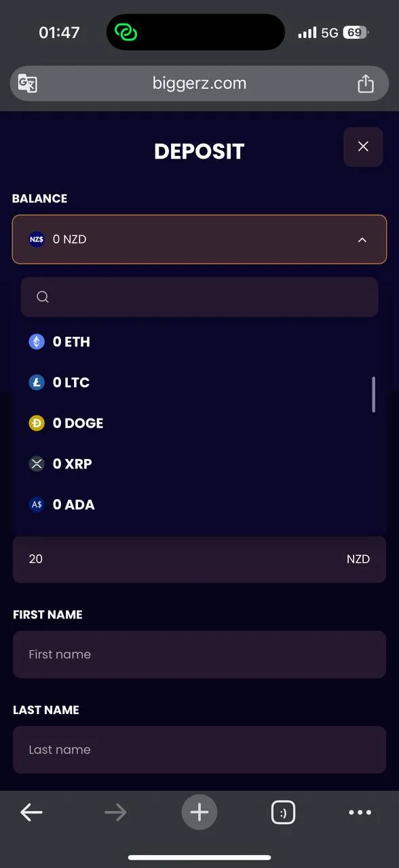Open new tab with plus button
The height and width of the screenshot is (868, 399).
pyautogui.click(x=199, y=812)
